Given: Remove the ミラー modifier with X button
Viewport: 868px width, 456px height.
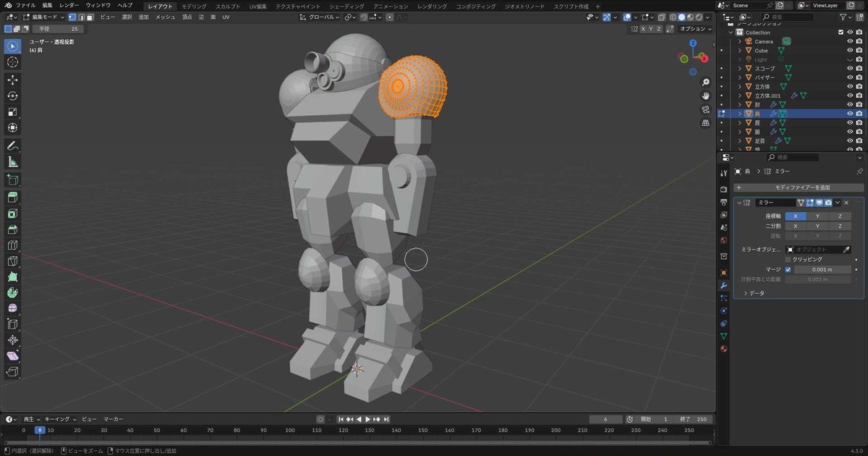Looking at the screenshot, I should (x=846, y=203).
